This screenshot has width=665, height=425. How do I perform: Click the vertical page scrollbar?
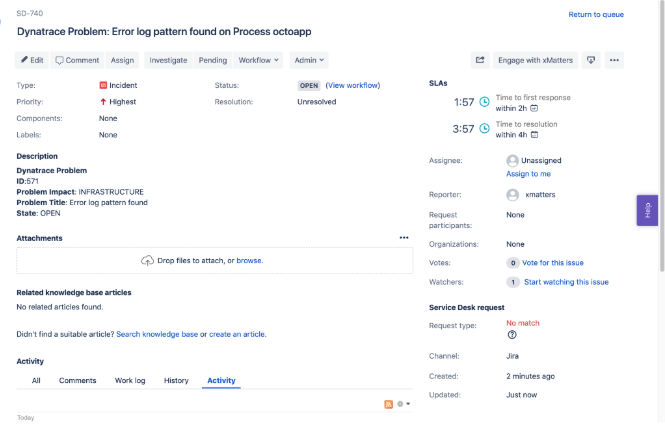pos(662,136)
